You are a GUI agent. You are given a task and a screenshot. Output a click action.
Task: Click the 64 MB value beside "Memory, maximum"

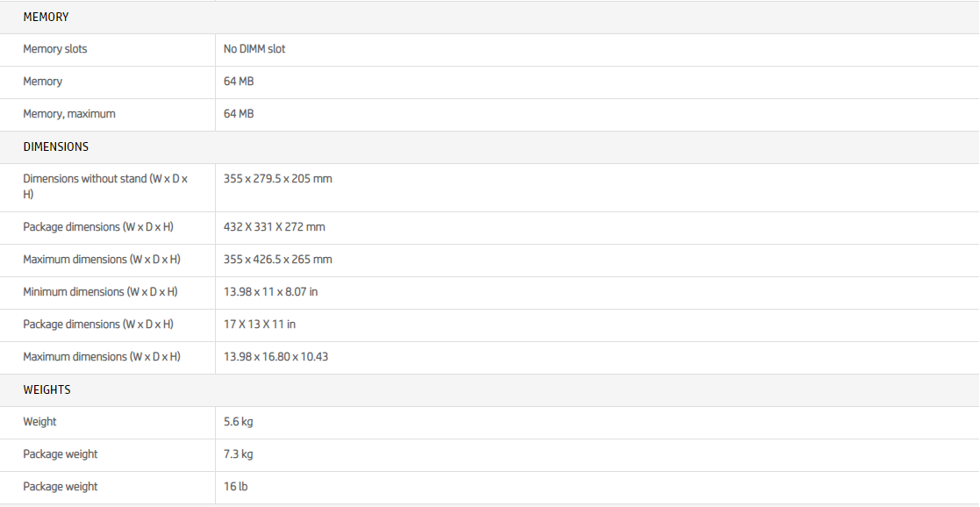point(239,114)
